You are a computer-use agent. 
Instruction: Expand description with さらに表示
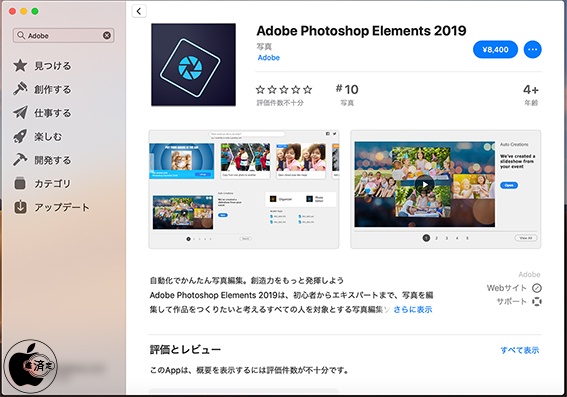[413, 310]
